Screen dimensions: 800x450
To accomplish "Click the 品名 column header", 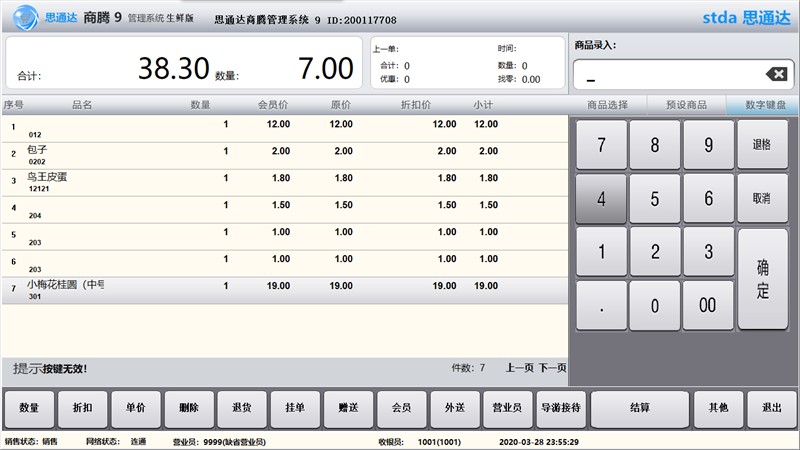I will pyautogui.click(x=82, y=105).
